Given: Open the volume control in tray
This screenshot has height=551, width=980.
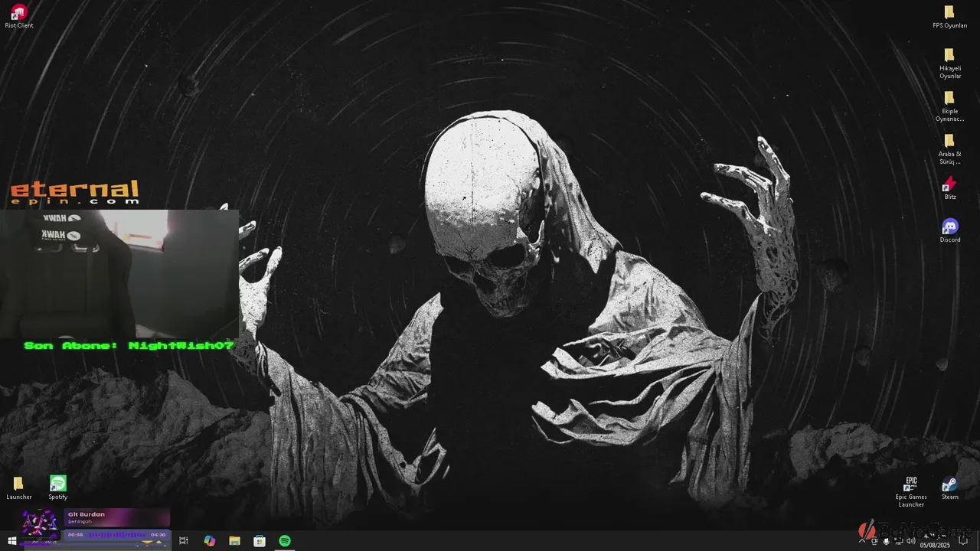Looking at the screenshot, I should coord(911,541).
